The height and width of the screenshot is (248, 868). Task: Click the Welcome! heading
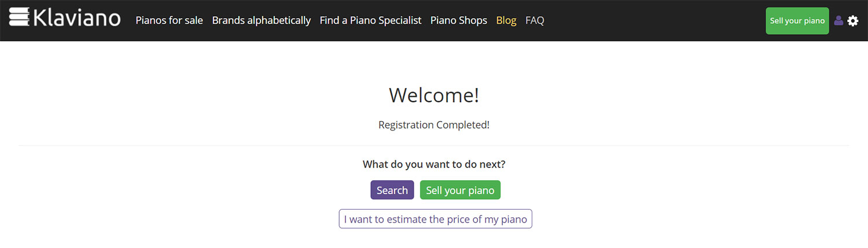tap(434, 95)
